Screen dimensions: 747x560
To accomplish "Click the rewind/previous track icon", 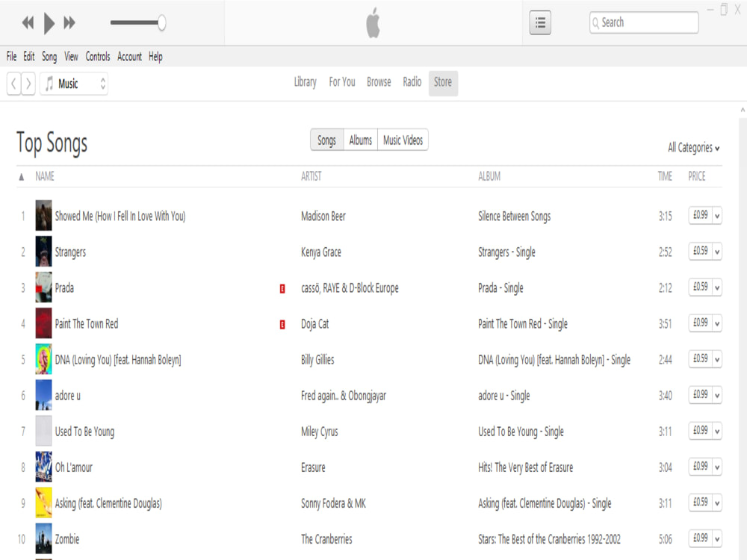I will click(28, 22).
